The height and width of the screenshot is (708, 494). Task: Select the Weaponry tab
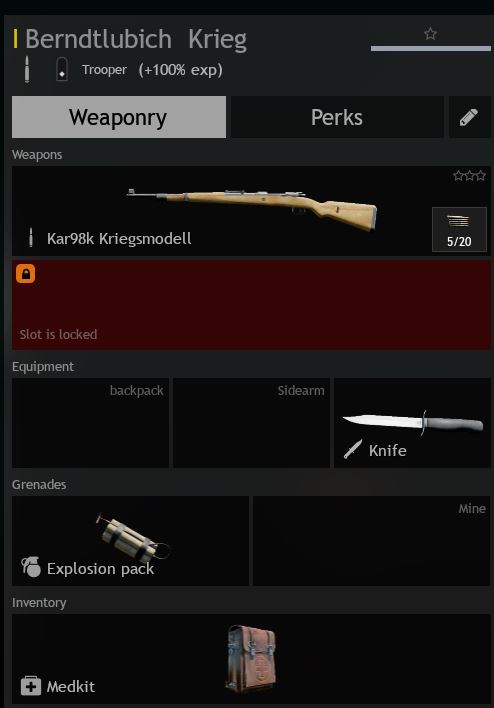[119, 117]
